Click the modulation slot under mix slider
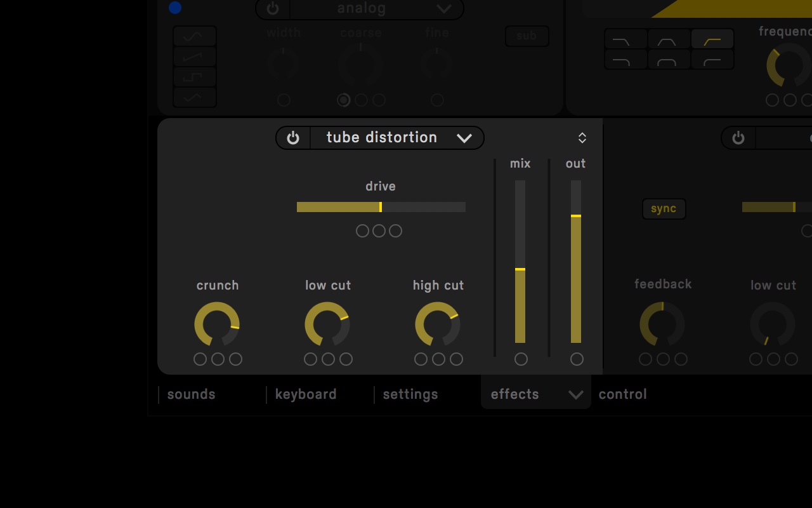Viewport: 812px width, 508px height. click(521, 359)
